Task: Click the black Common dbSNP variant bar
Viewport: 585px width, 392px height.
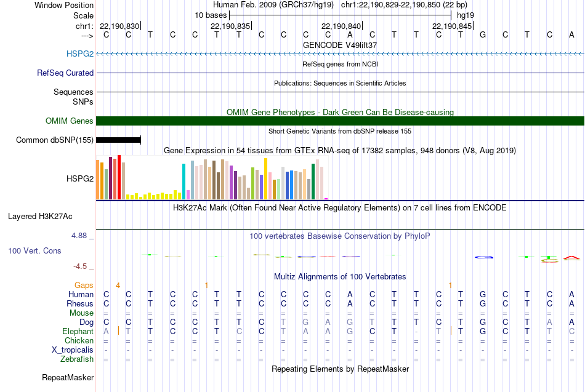Action: point(119,140)
